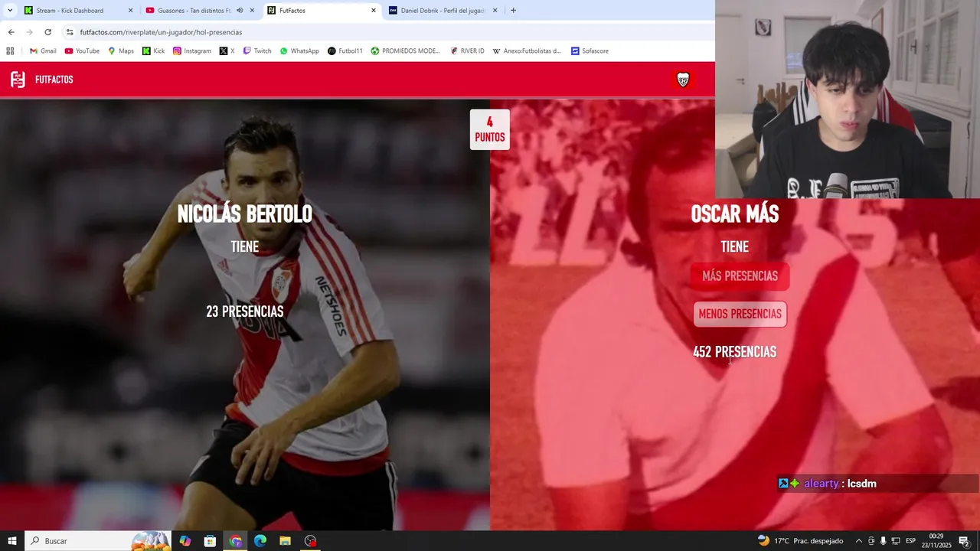
Task: Open the PROMIEDOS MODE... bookmark
Action: [406, 51]
